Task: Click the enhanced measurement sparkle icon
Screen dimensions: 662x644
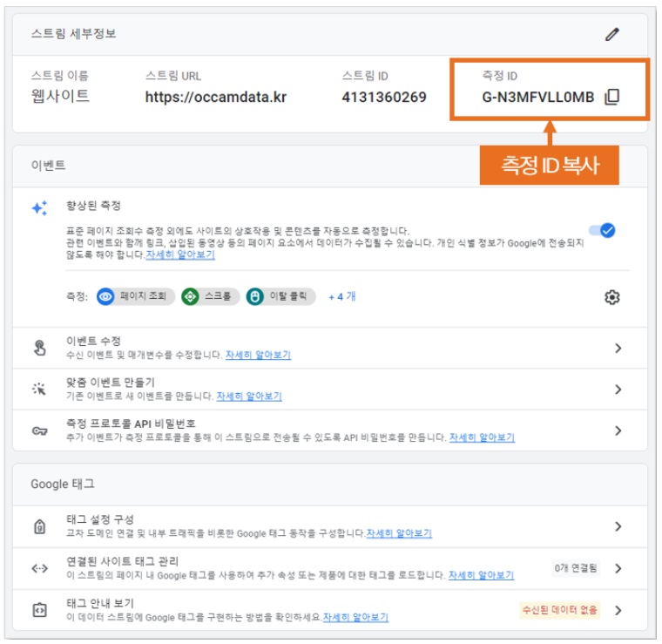Action: pyautogui.click(x=40, y=207)
